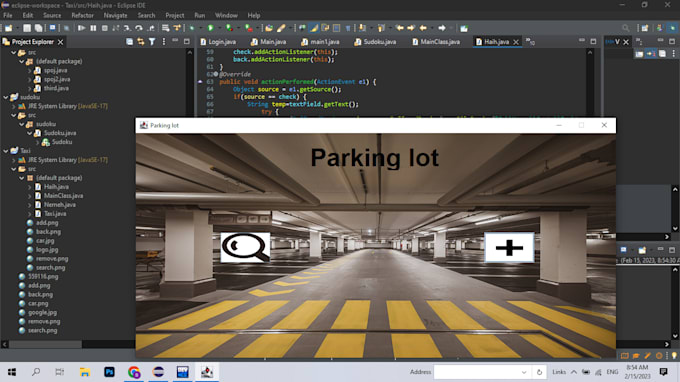The image size is (680, 382).
Task: Click the taskbar Address refresh button
Action: point(539,372)
